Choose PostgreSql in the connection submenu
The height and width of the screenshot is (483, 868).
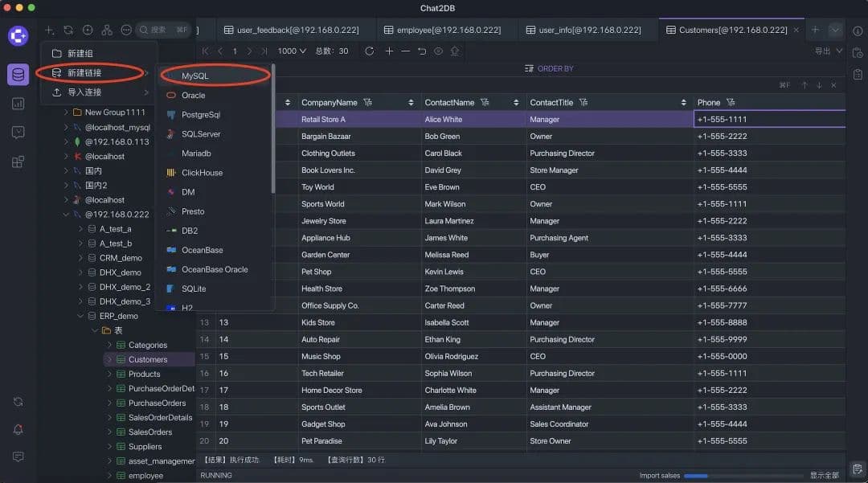coord(200,115)
